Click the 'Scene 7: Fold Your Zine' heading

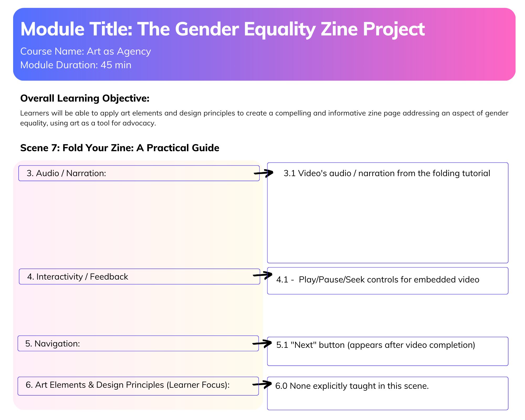tap(120, 148)
